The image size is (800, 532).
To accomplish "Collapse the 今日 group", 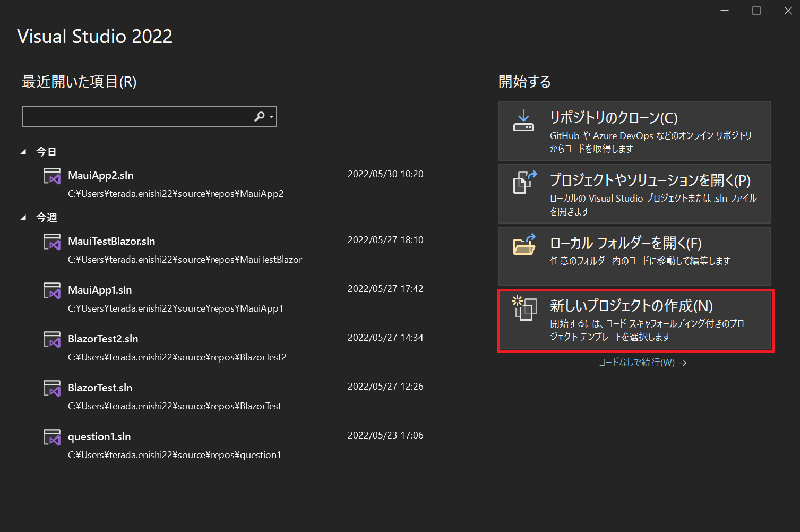I will [x=23, y=152].
